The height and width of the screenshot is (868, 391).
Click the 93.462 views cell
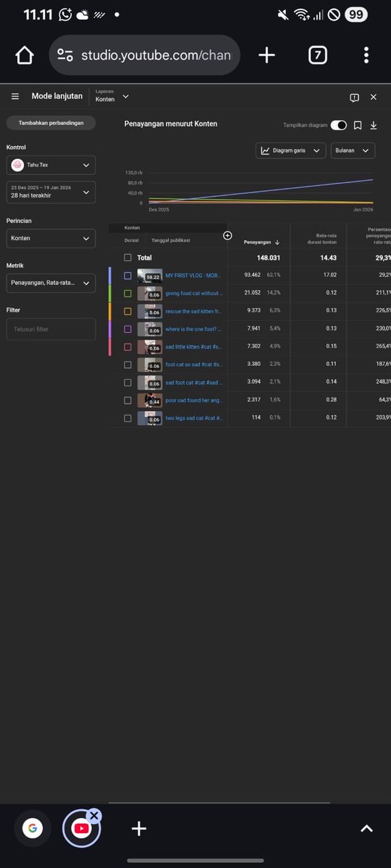click(253, 276)
